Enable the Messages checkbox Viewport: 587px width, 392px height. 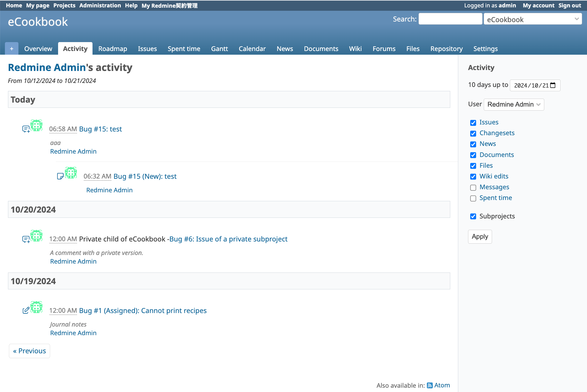coord(473,187)
